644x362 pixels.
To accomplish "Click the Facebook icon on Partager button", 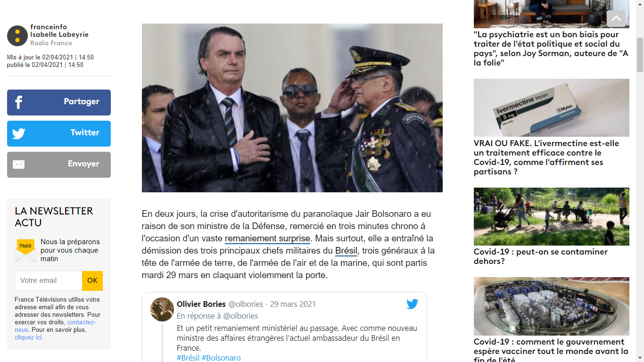I will click(x=19, y=102).
